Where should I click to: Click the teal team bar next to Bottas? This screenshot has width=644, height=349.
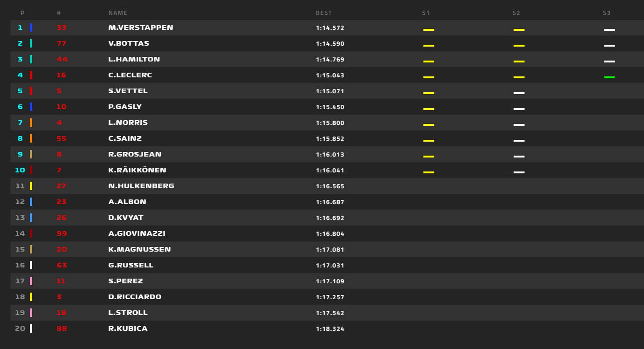31,43
